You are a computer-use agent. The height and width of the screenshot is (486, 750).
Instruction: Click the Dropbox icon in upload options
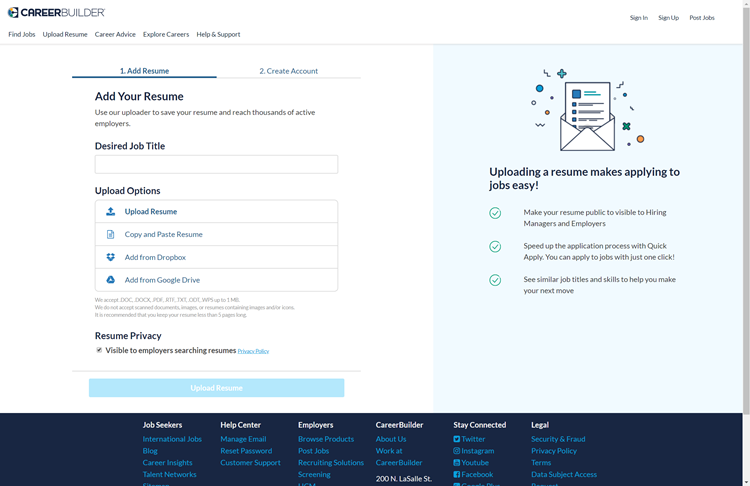point(110,257)
